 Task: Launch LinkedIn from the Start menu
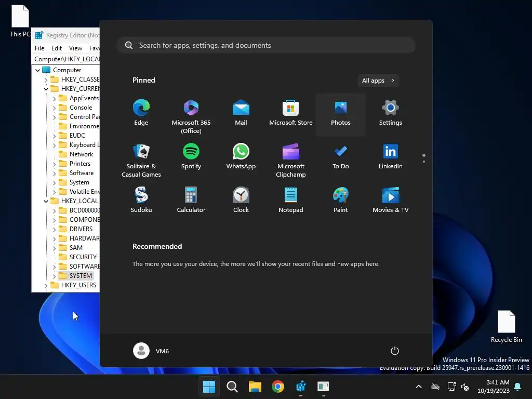(391, 157)
